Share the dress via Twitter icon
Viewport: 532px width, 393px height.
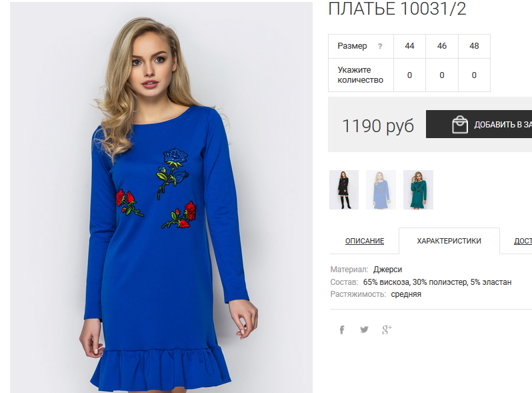point(364,330)
